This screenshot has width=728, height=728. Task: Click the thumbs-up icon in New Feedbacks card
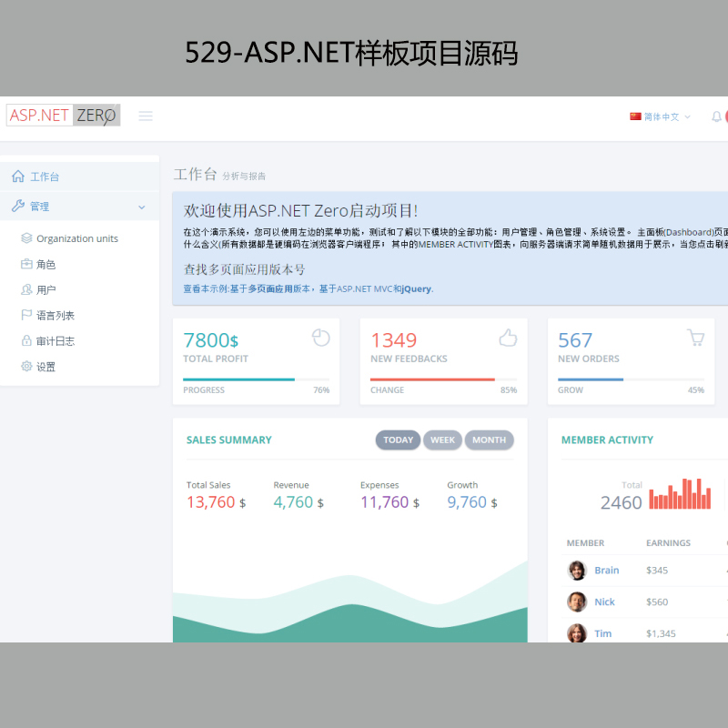[x=508, y=338]
